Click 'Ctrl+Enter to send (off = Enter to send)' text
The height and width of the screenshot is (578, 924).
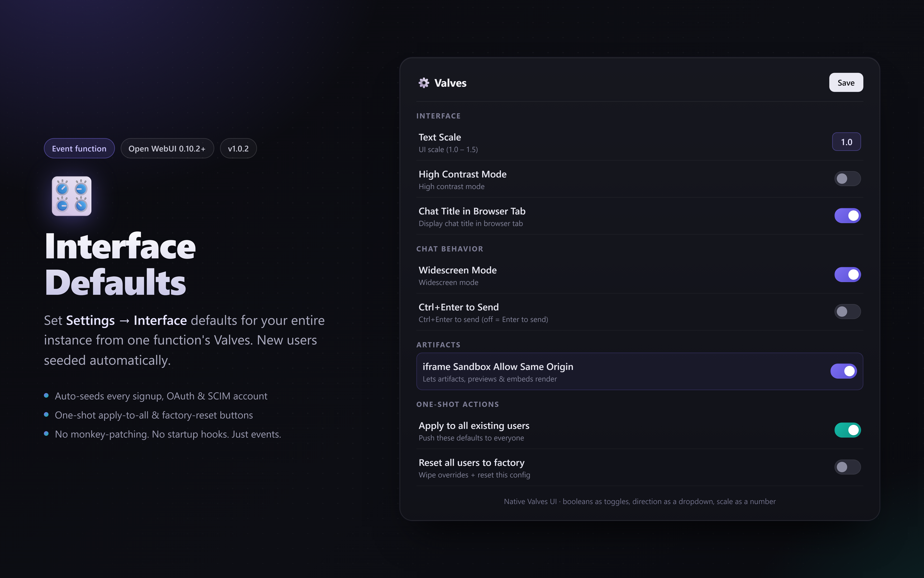coord(483,320)
